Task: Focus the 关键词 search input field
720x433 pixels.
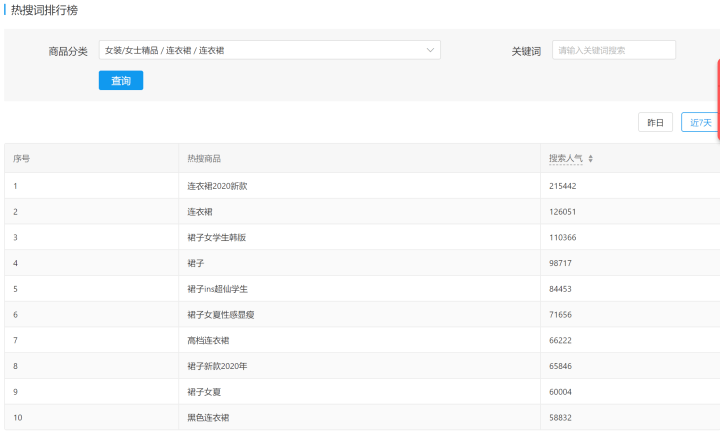Action: coord(613,50)
